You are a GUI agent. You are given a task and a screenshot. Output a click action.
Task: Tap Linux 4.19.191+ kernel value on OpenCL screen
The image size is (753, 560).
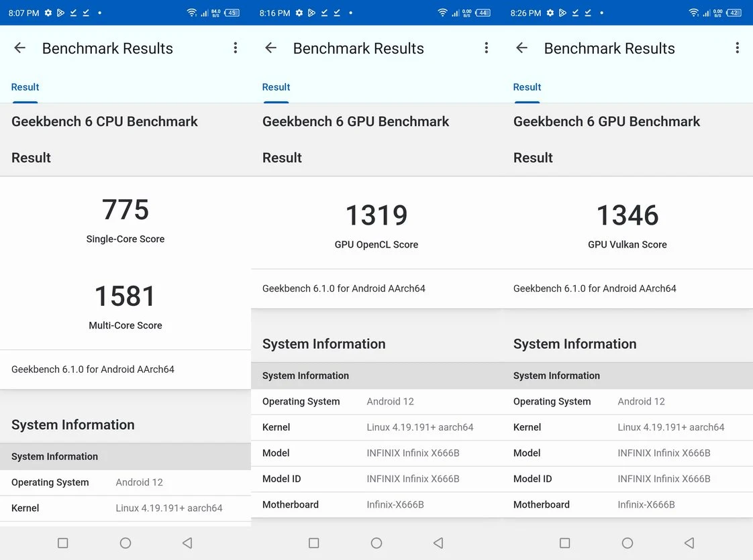point(419,427)
